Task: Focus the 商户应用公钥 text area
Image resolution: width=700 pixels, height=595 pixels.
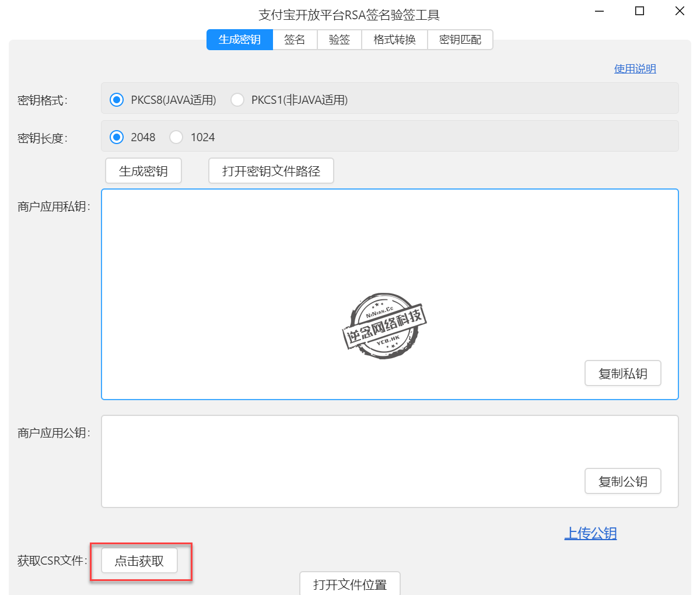Action: click(x=390, y=461)
